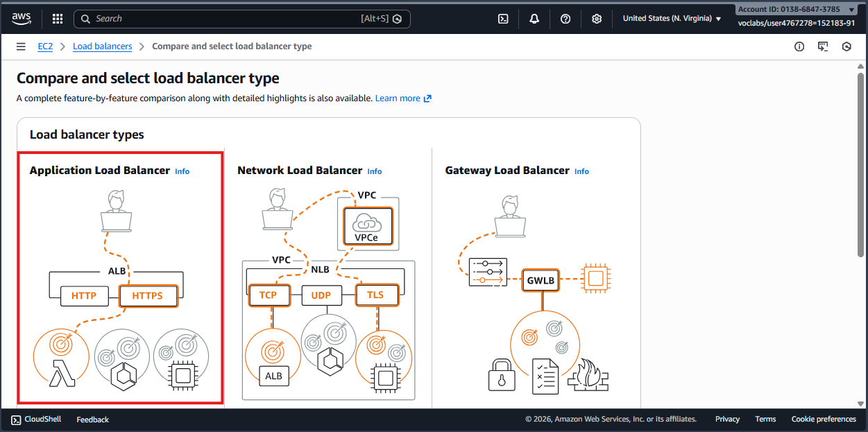
Task: Toggle the side navigation hamburger menu
Action: click(21, 46)
